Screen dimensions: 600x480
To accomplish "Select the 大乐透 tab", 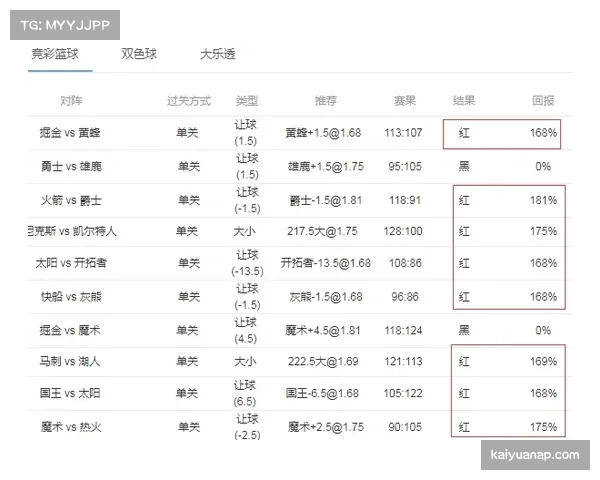I will (x=218, y=54).
